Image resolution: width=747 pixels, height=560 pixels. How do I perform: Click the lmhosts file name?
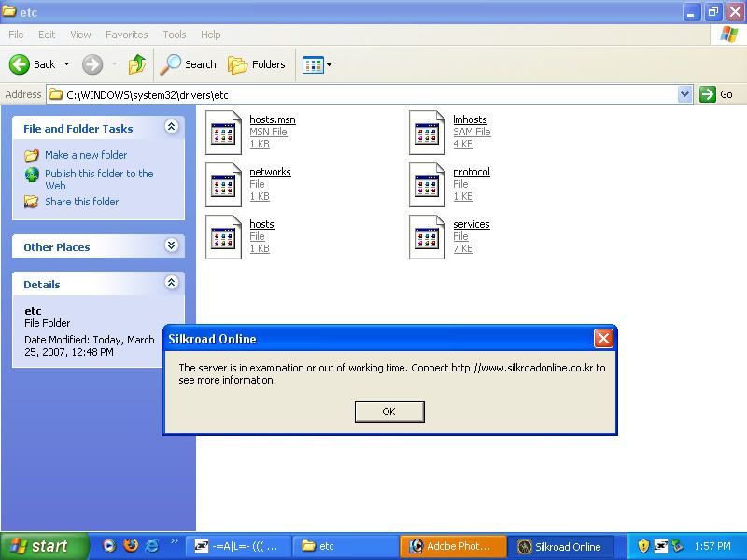point(470,119)
